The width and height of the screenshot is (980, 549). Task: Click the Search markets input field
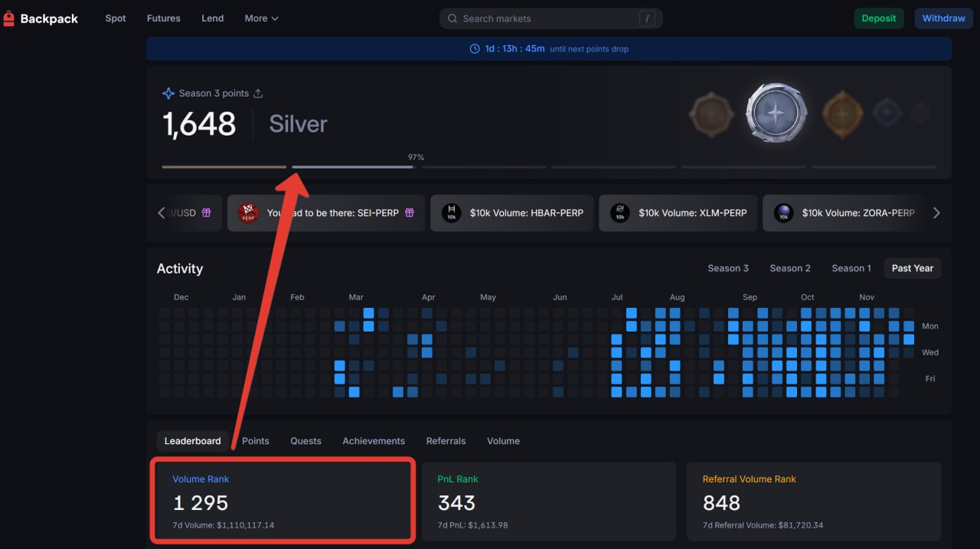tap(544, 18)
